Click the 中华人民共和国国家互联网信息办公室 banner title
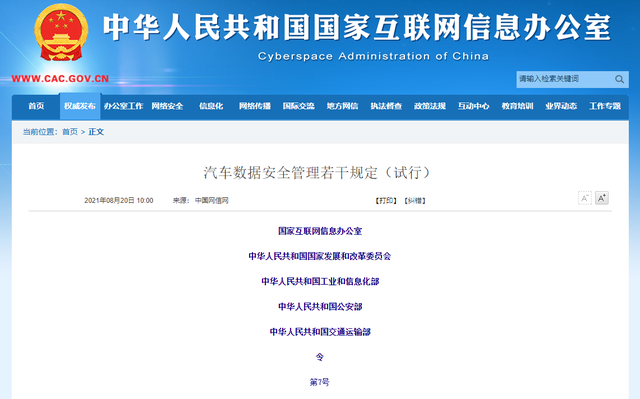The image size is (640, 399). 357,27
